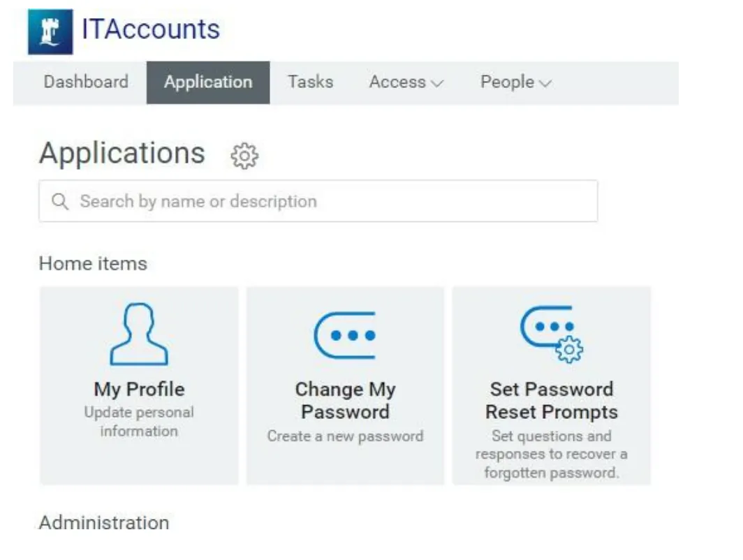Click the My Profile person icon

click(139, 334)
